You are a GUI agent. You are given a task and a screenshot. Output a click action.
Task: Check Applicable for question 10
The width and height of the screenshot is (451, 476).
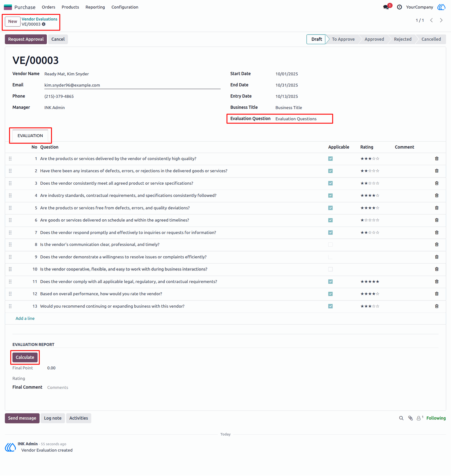coord(330,269)
